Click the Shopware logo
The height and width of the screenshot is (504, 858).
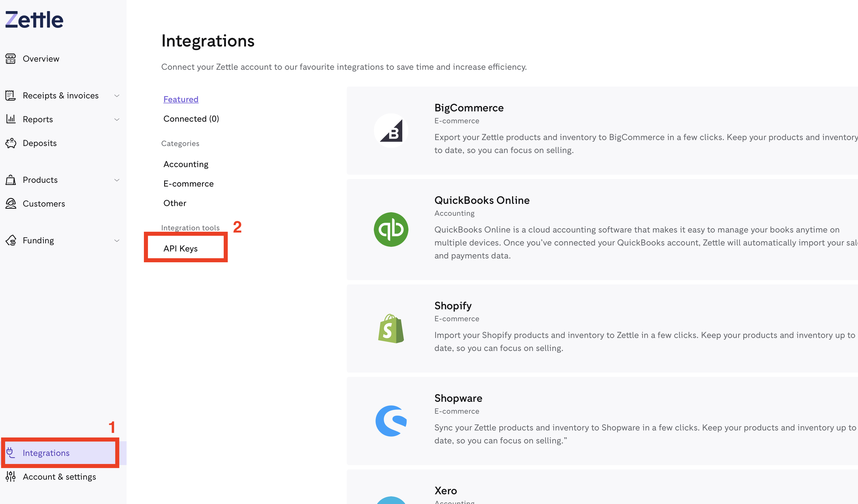[391, 421]
